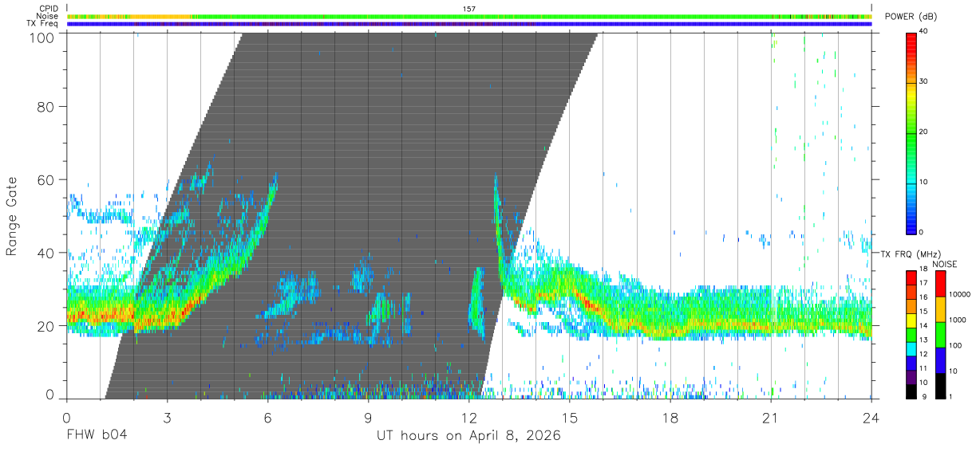Click the TX frequency strip above plot
The width and height of the screenshot is (980, 452).
(x=469, y=24)
